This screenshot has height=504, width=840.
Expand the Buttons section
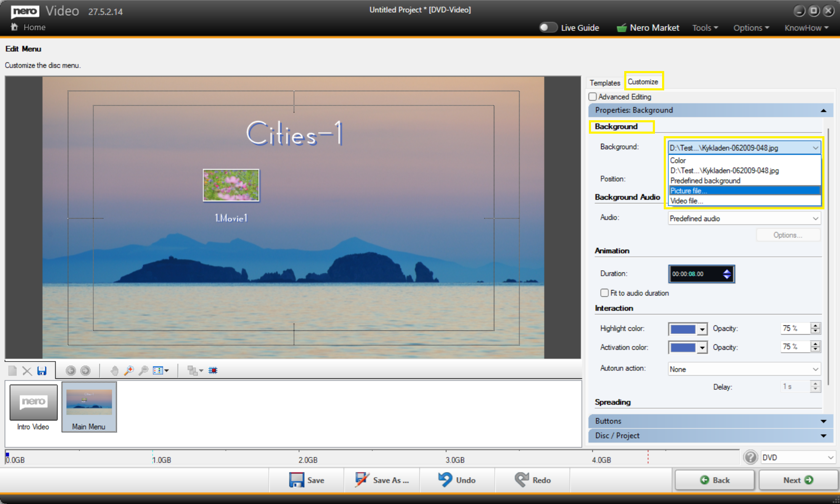coord(710,421)
